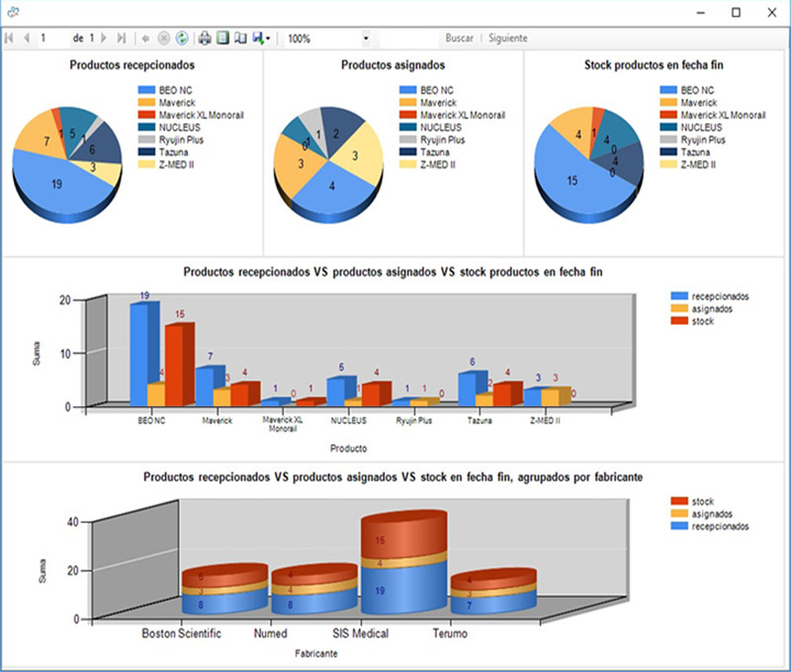The height and width of the screenshot is (672, 791).
Task: Stop report rendering
Action: point(164,39)
